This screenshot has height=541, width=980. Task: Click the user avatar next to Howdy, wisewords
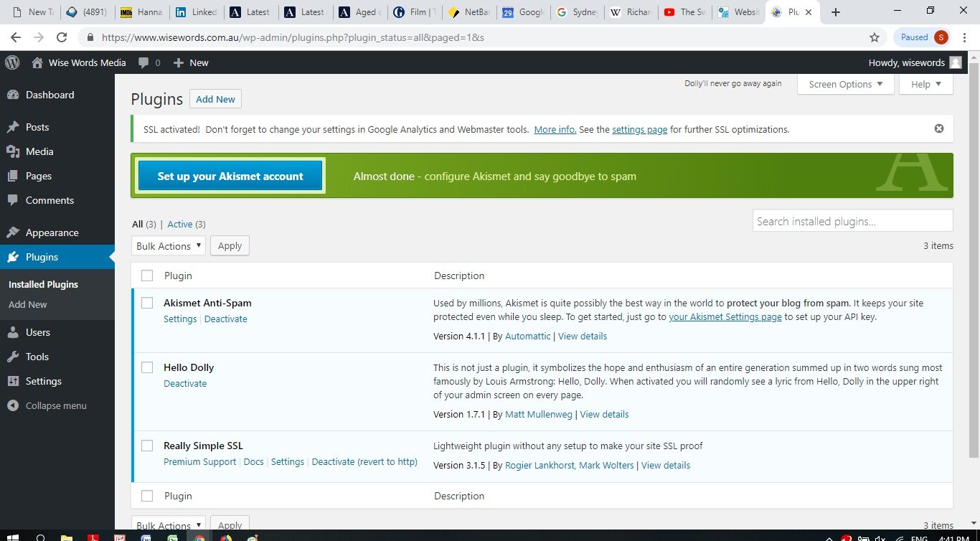tap(956, 62)
